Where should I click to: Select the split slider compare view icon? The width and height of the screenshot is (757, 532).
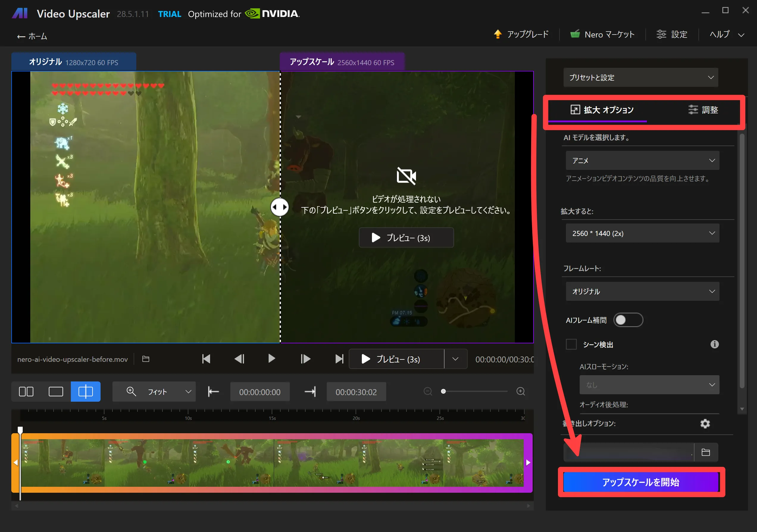pyautogui.click(x=85, y=392)
